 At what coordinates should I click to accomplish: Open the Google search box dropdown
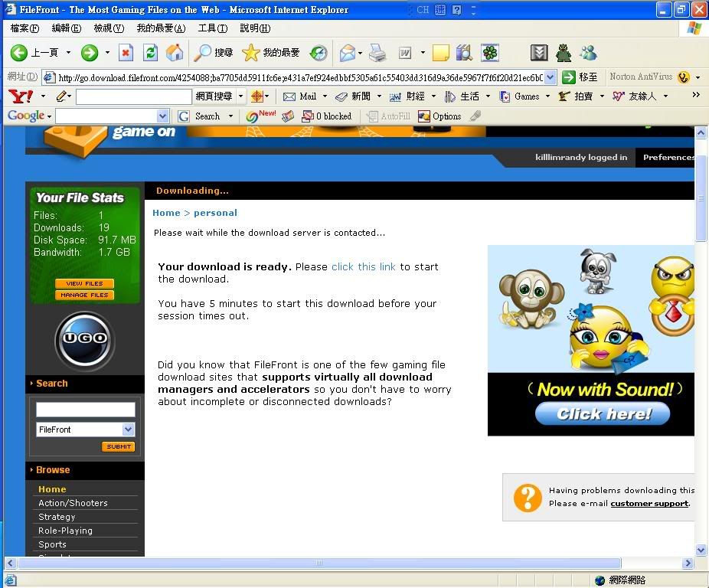(x=163, y=116)
